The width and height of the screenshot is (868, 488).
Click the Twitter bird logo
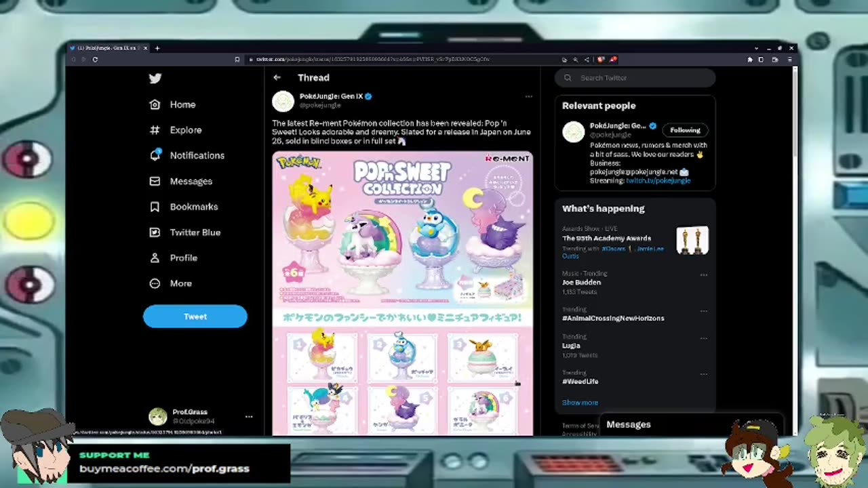coord(155,79)
